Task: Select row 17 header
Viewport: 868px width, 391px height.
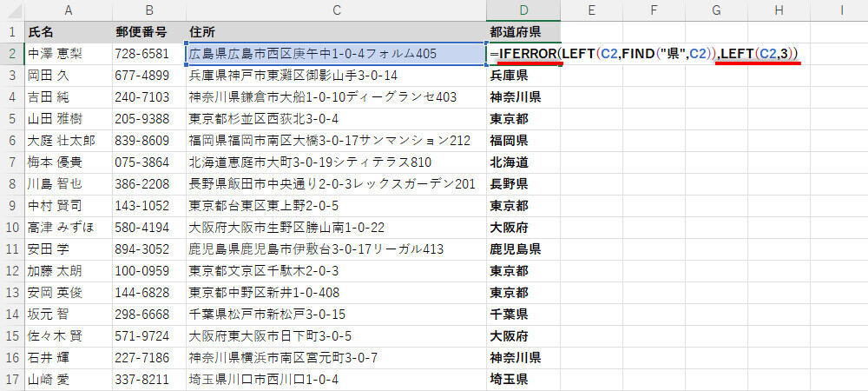Action: 12,380
